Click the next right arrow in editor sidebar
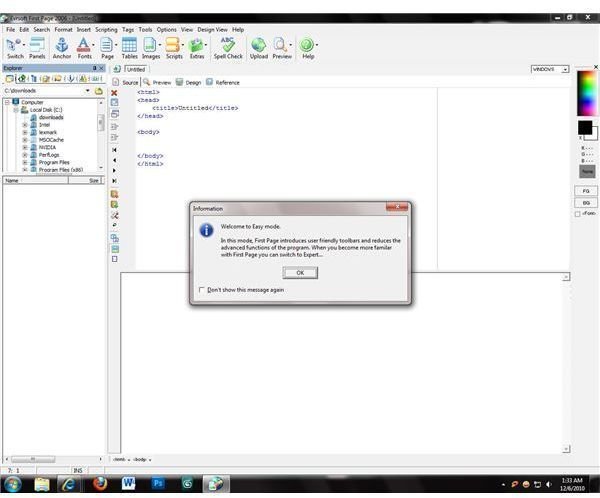Viewport: 600px width, 498px height. (x=114, y=171)
